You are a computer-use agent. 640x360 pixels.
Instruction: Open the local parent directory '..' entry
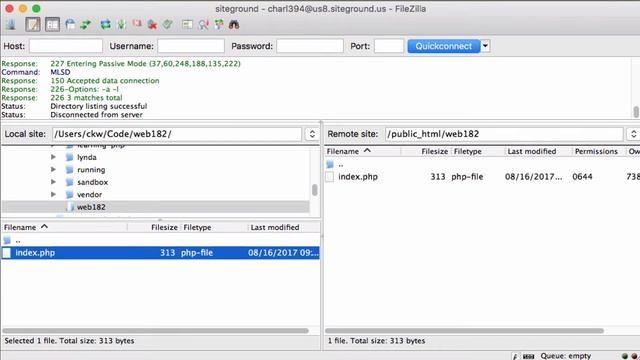click(x=18, y=240)
